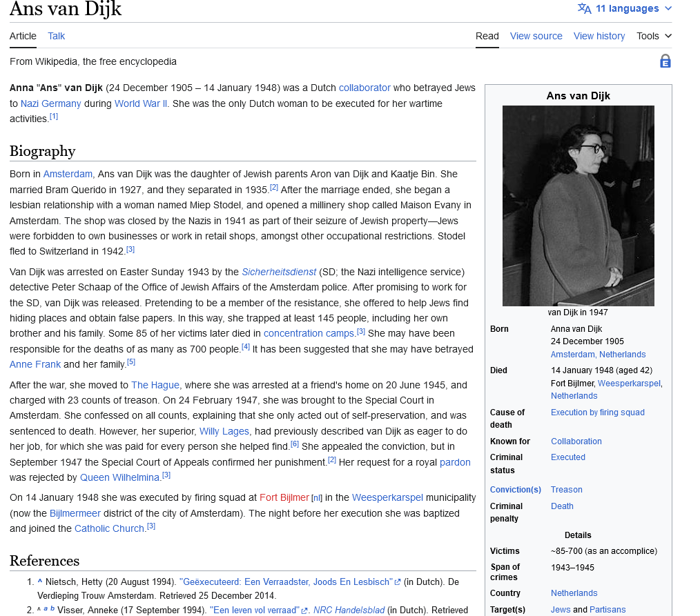Open the 11 languages dropdown

point(625,8)
